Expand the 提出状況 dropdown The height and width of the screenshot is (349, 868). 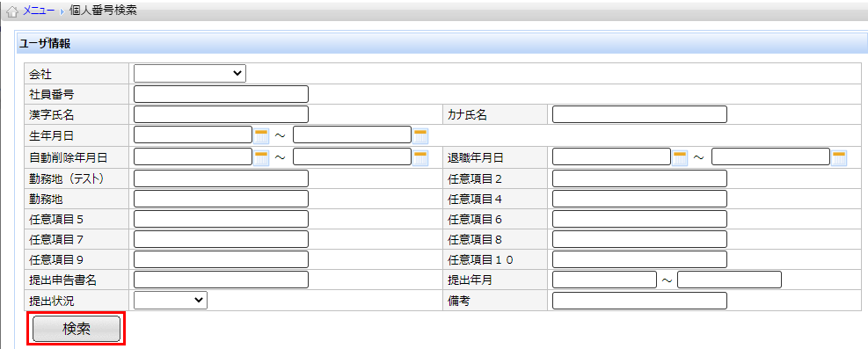[171, 300]
